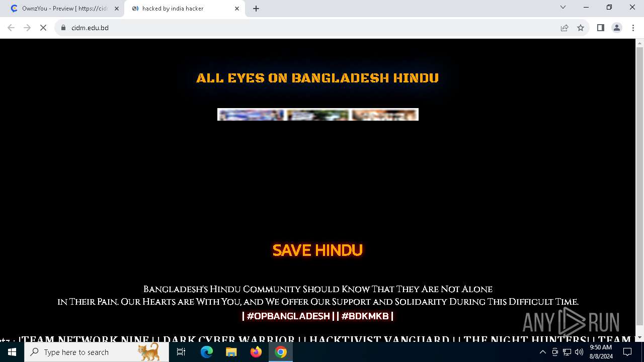Select the Chrome taskbar icon

[x=281, y=352]
